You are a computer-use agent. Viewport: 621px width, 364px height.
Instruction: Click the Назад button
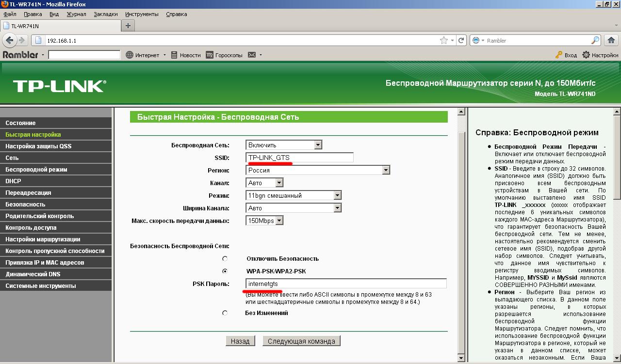tap(240, 341)
